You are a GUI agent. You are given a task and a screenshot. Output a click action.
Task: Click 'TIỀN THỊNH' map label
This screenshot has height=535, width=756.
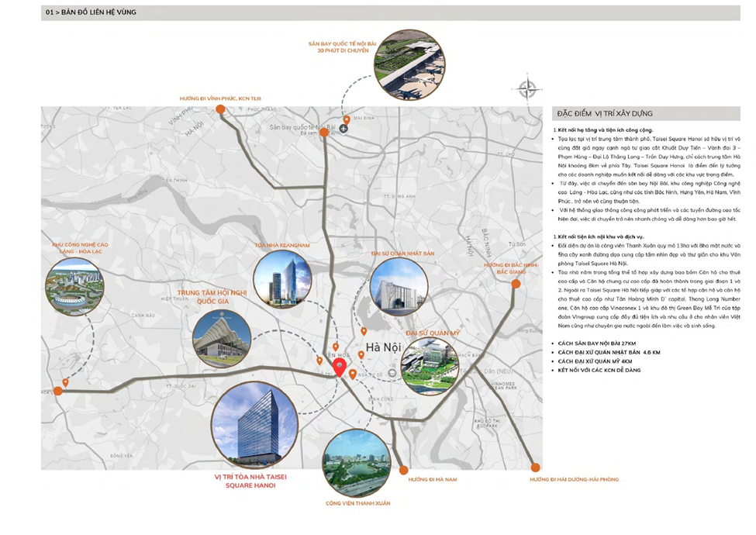click(175, 180)
